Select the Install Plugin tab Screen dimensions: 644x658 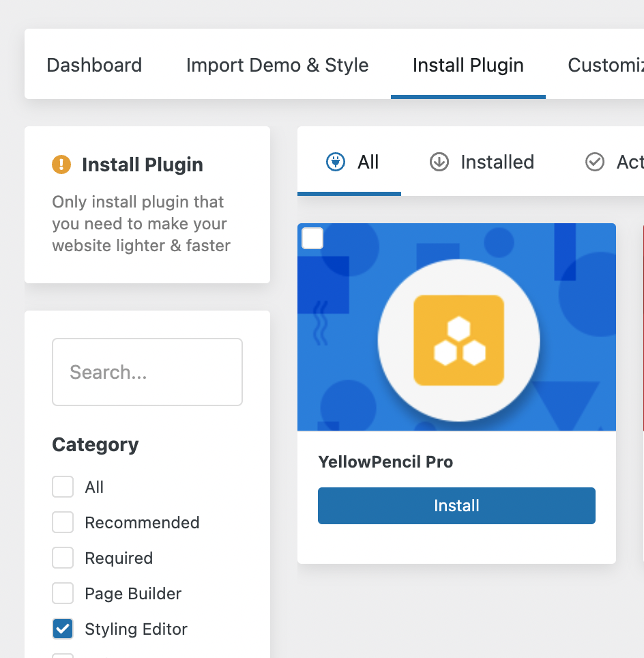(x=468, y=65)
